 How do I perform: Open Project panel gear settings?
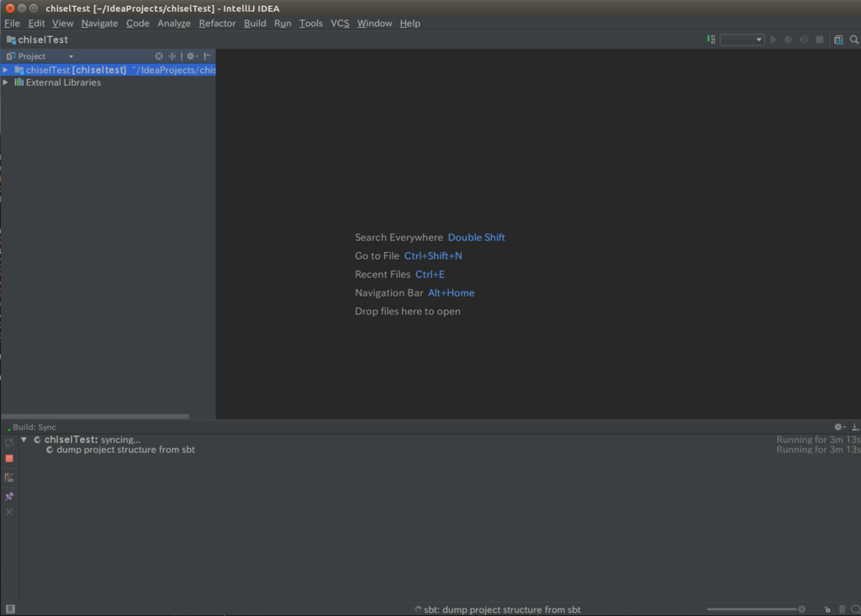[x=192, y=56]
